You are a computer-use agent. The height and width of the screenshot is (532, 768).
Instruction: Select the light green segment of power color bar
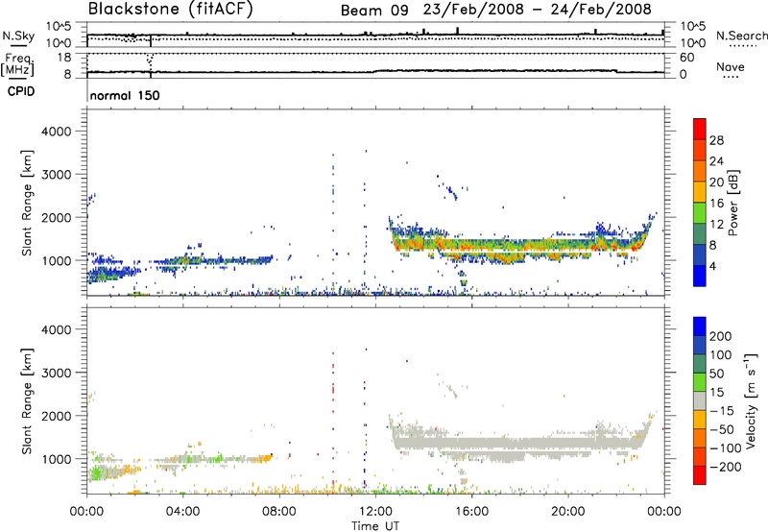coord(700,213)
